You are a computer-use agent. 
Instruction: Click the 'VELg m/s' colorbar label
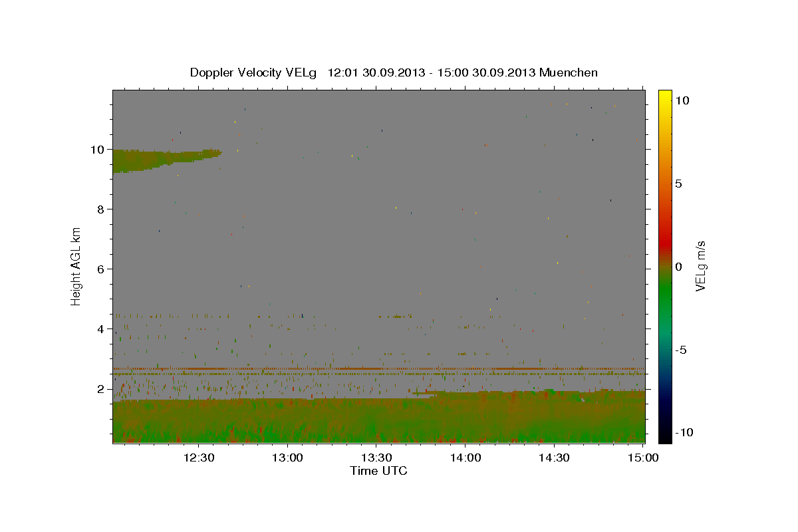coord(700,266)
